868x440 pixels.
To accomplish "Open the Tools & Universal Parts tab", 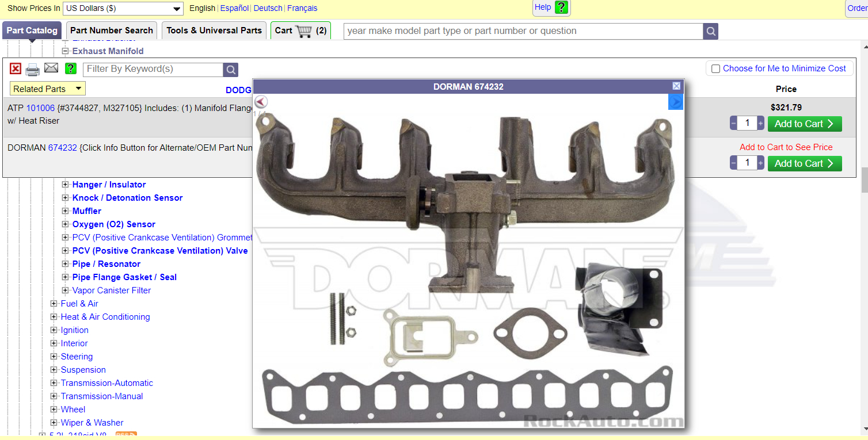I will coord(214,30).
